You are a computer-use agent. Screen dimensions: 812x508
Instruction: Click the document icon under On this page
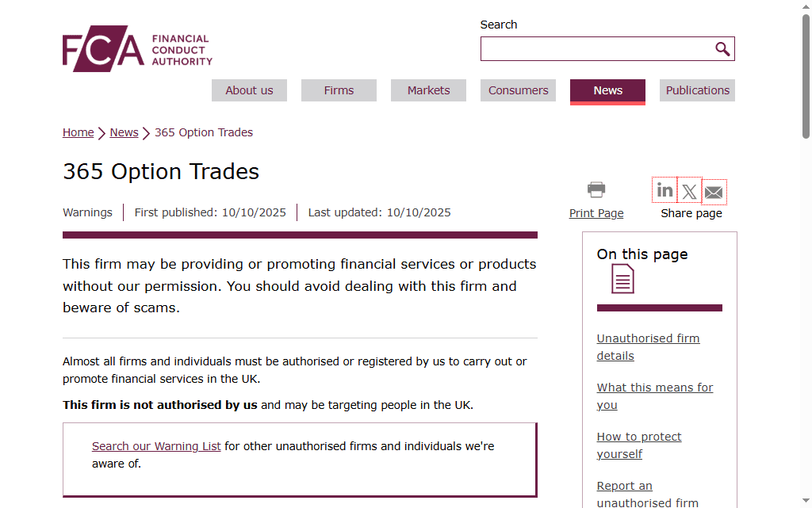coord(622,279)
